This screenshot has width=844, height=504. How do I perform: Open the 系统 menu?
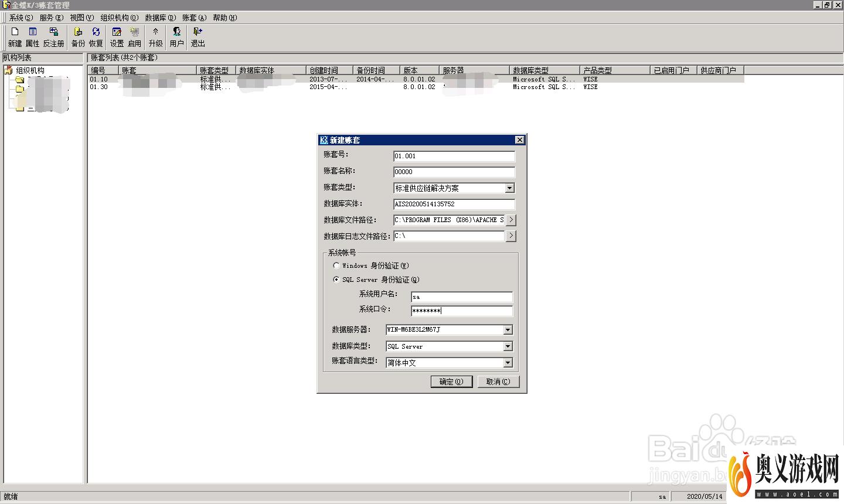coord(21,18)
